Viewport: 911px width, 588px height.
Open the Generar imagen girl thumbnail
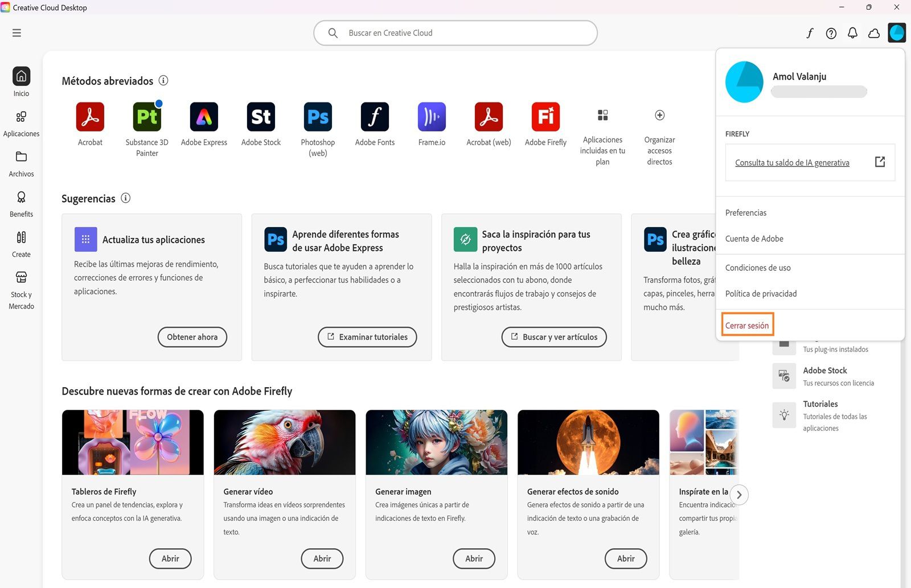tap(436, 442)
